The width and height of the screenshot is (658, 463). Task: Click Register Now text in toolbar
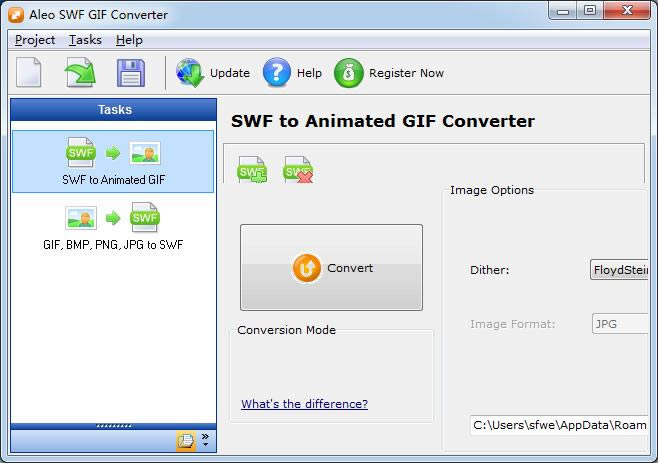(x=406, y=73)
